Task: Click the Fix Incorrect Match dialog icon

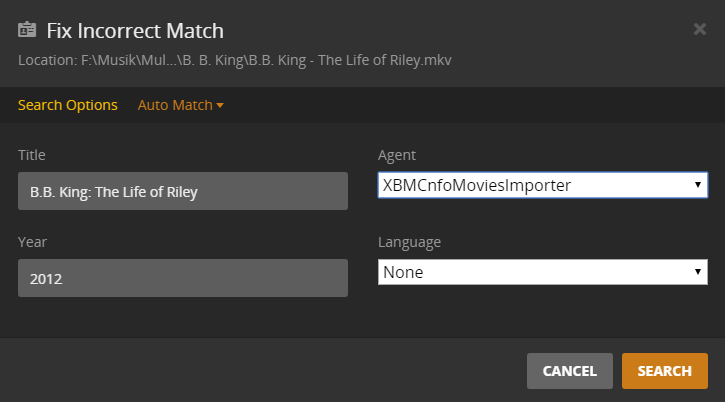Action: pos(28,31)
